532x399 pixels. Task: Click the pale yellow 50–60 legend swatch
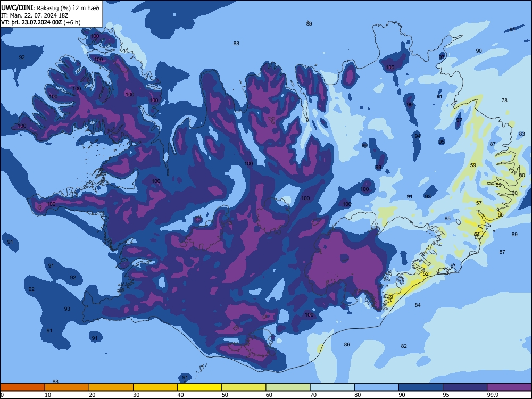[244, 387]
